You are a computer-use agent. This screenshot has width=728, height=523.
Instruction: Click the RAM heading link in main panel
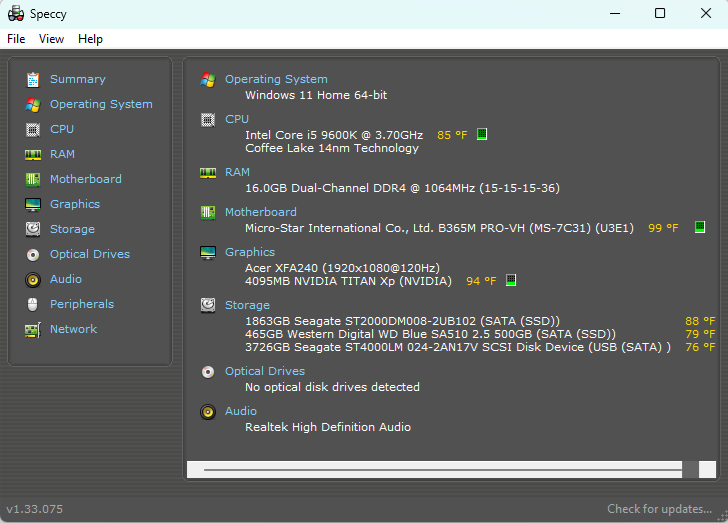click(x=237, y=172)
